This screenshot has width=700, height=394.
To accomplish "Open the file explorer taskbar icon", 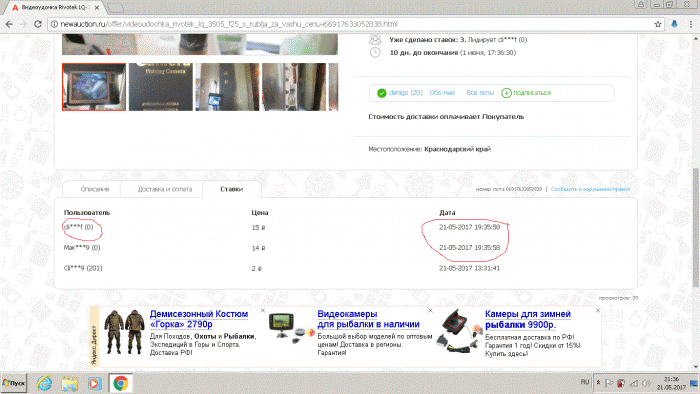I will pos(69,383).
